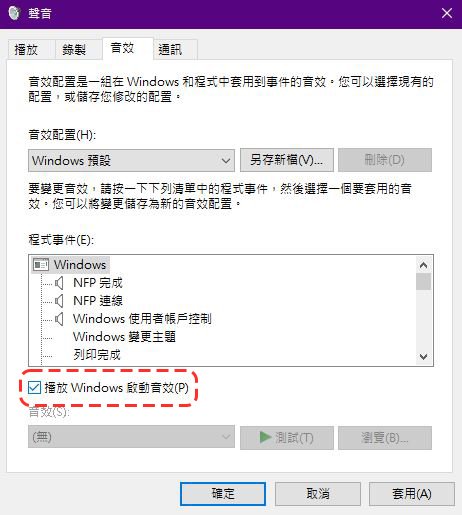Select Windows 變更主題 event in list
The image size is (462, 515).
pos(124,337)
